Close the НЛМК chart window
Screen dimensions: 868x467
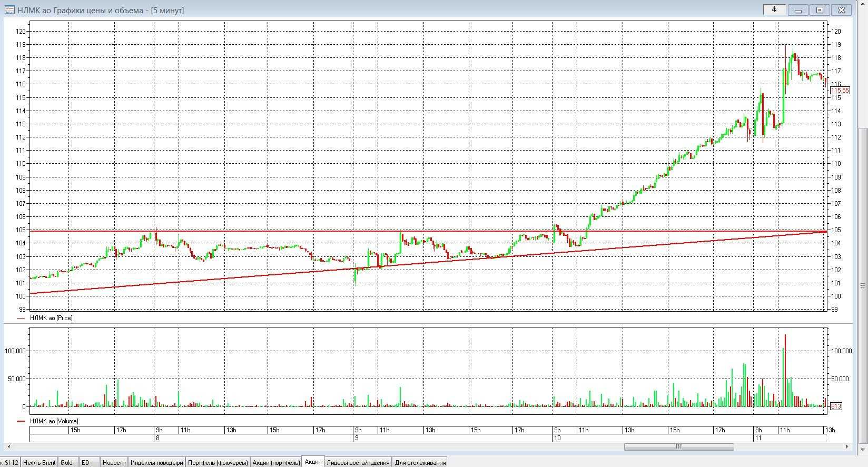tap(842, 10)
